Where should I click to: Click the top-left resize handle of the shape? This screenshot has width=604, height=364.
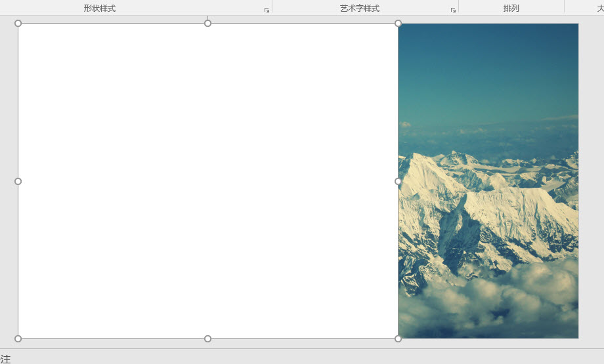pos(18,24)
